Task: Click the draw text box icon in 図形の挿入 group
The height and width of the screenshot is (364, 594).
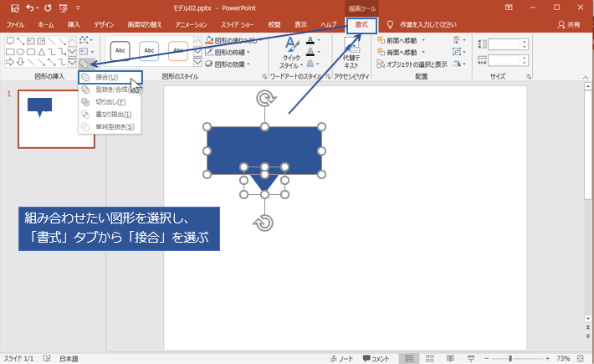Action: [x=84, y=52]
